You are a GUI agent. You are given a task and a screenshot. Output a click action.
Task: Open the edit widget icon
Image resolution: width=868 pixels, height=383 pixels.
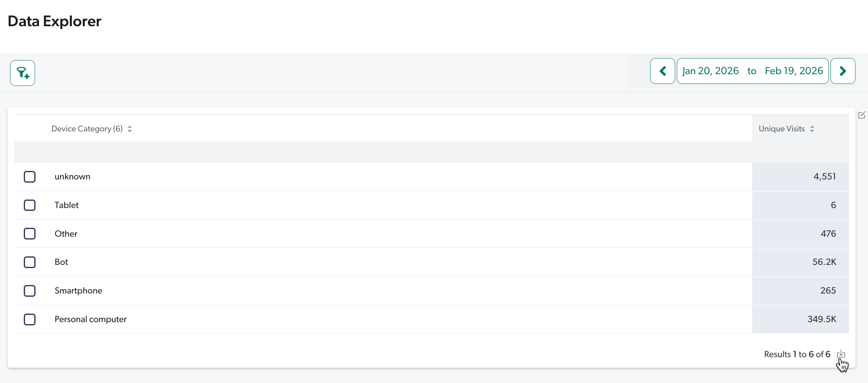(x=862, y=115)
